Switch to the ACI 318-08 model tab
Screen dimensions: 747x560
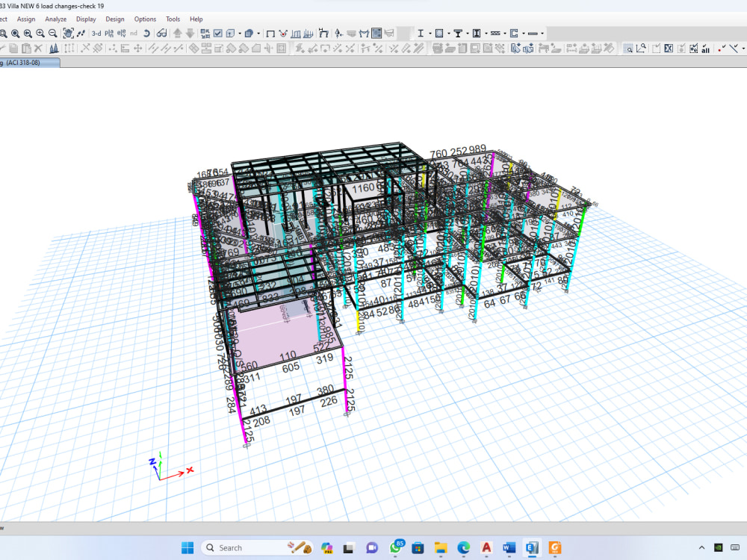coord(30,63)
